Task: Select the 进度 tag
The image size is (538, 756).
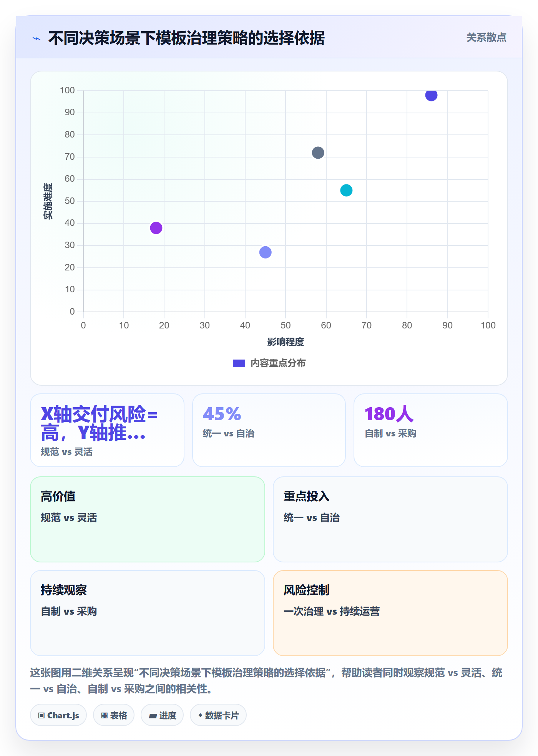Action: click(162, 715)
